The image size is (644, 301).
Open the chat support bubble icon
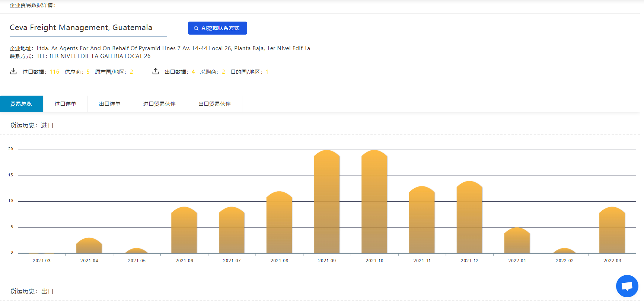click(627, 286)
